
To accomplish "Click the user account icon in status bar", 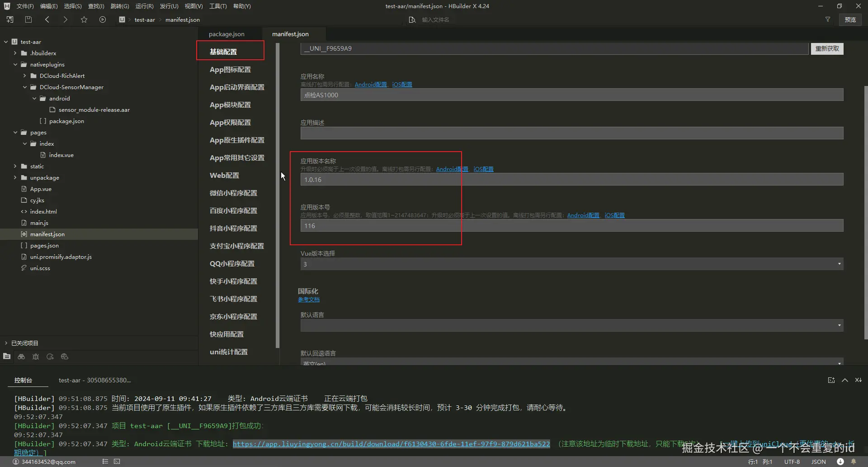I will tap(16, 462).
